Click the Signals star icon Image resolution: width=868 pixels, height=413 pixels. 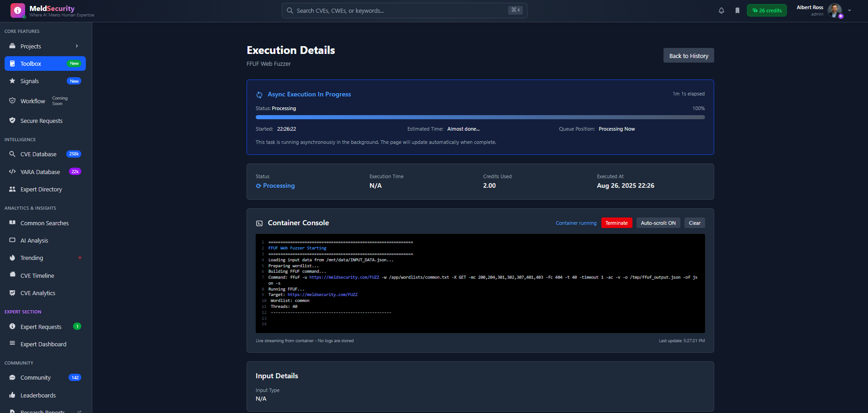coord(12,81)
